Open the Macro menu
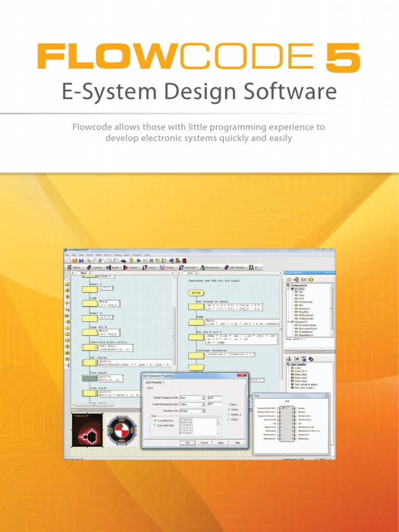Image resolution: width=399 pixels, height=532 pixels. pyautogui.click(x=108, y=255)
